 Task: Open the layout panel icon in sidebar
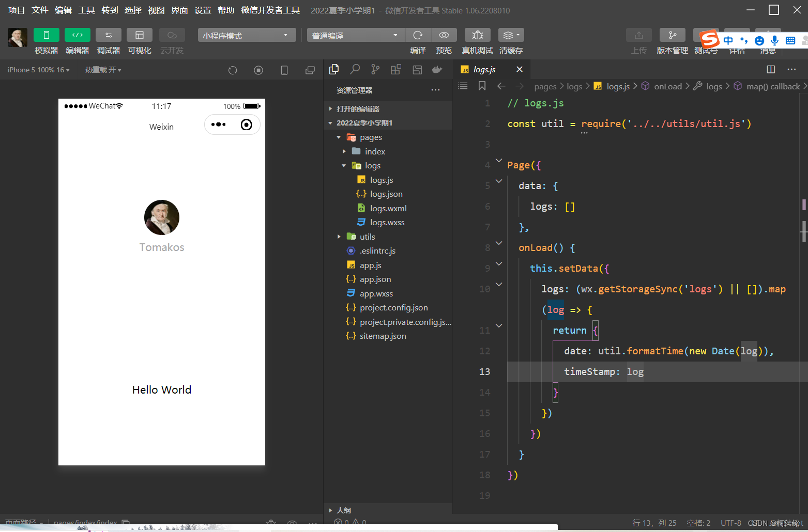pos(417,69)
